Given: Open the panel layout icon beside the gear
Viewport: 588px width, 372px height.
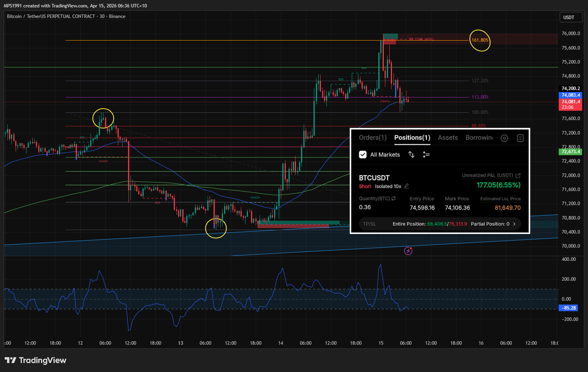Looking at the screenshot, I should click(520, 139).
